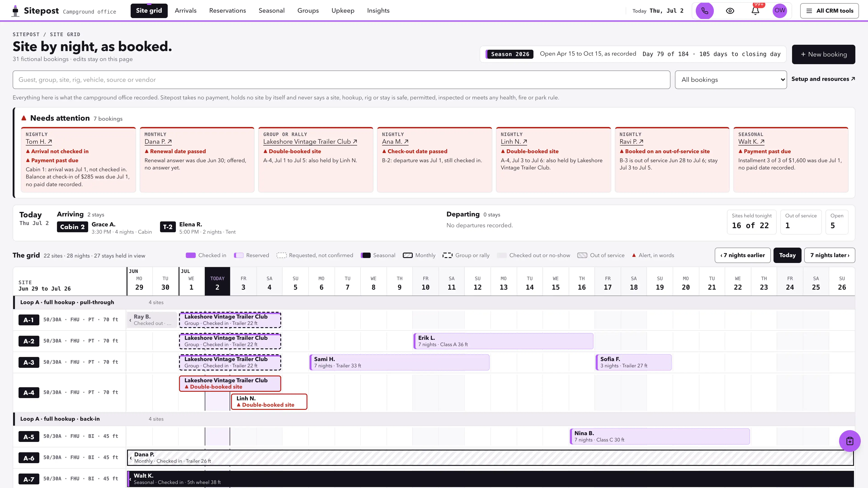Open the All bookings dropdown
Image resolution: width=868 pixels, height=488 pixels.
click(x=731, y=80)
